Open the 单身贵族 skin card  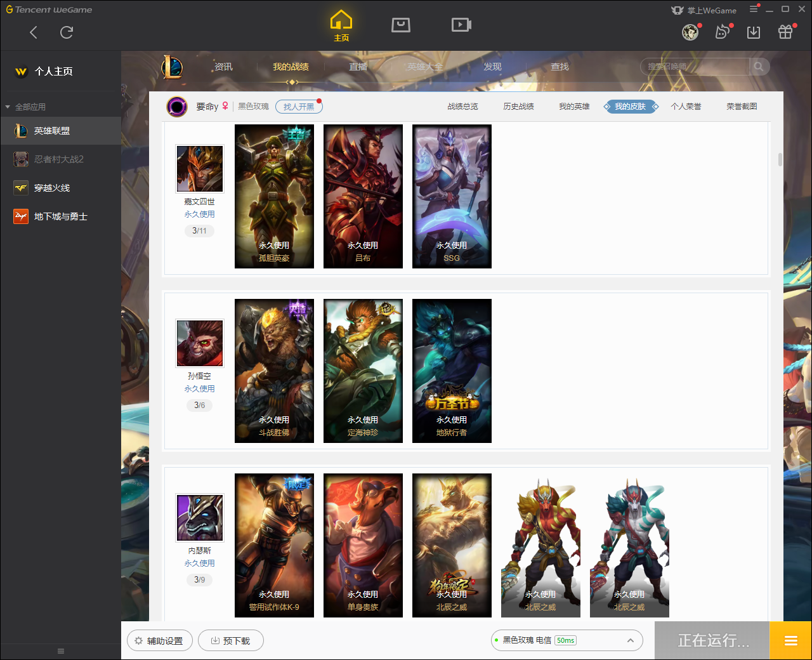coord(363,545)
